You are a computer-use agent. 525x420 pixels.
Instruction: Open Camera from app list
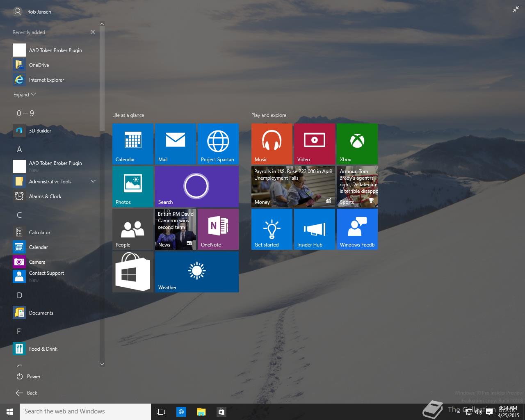[55, 262]
